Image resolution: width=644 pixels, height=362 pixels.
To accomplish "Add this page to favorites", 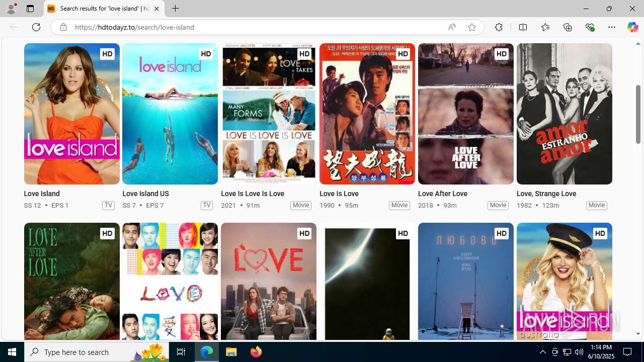I will pyautogui.click(x=471, y=27).
